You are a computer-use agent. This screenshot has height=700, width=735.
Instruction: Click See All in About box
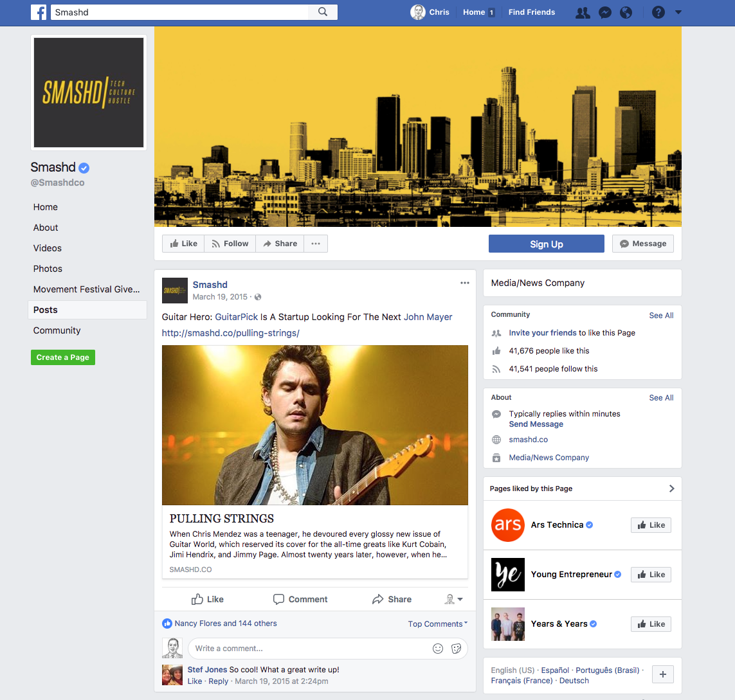click(x=661, y=398)
